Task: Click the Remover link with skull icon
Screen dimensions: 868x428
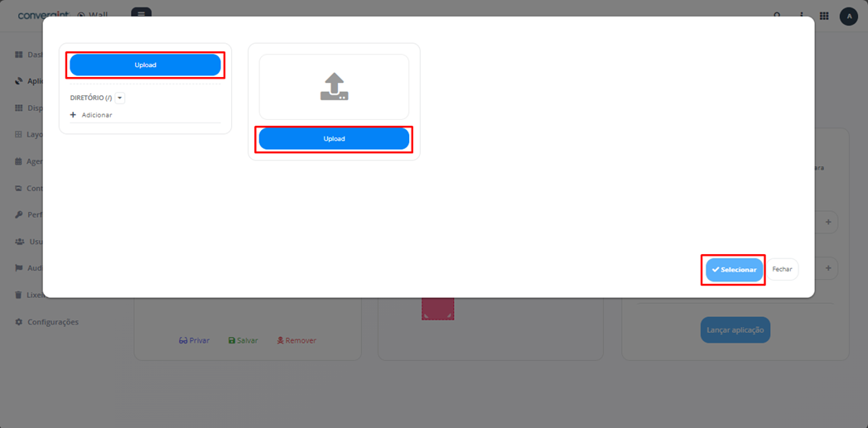Action: point(297,340)
